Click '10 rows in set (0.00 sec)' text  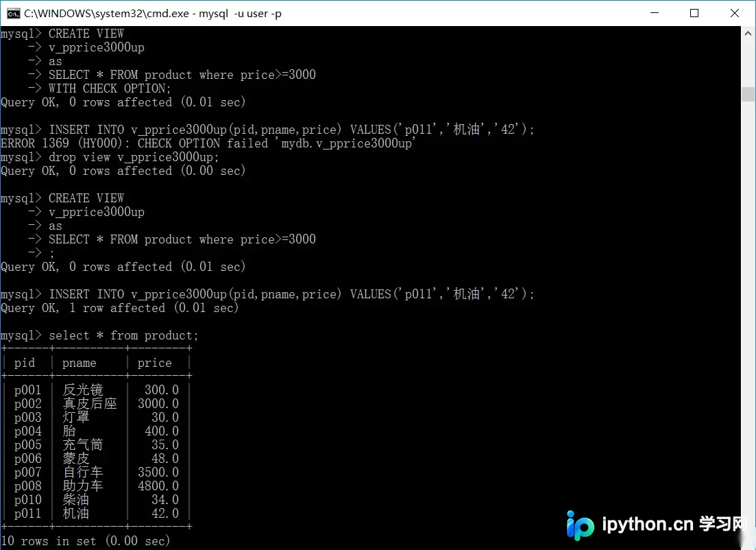pos(86,541)
